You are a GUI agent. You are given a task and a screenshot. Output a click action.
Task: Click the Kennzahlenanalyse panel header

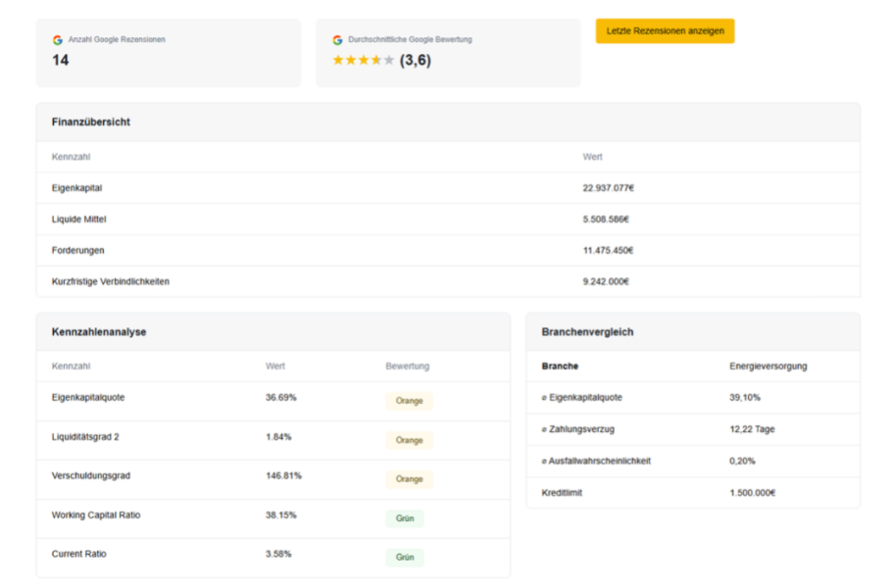point(99,332)
